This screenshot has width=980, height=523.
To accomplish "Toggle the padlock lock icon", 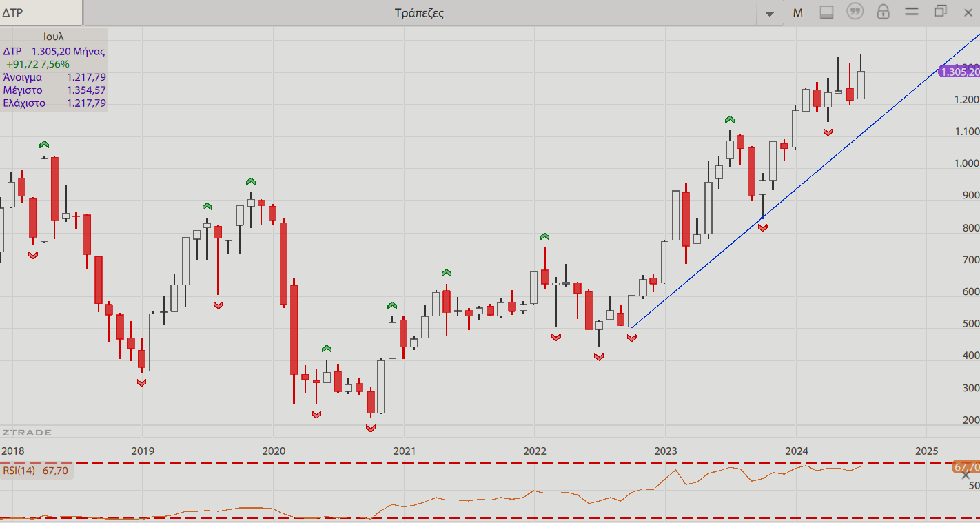I will 883,12.
